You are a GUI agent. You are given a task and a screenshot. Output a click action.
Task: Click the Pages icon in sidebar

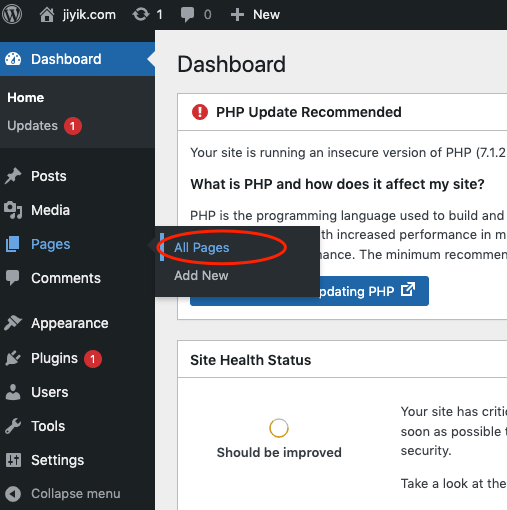point(13,244)
